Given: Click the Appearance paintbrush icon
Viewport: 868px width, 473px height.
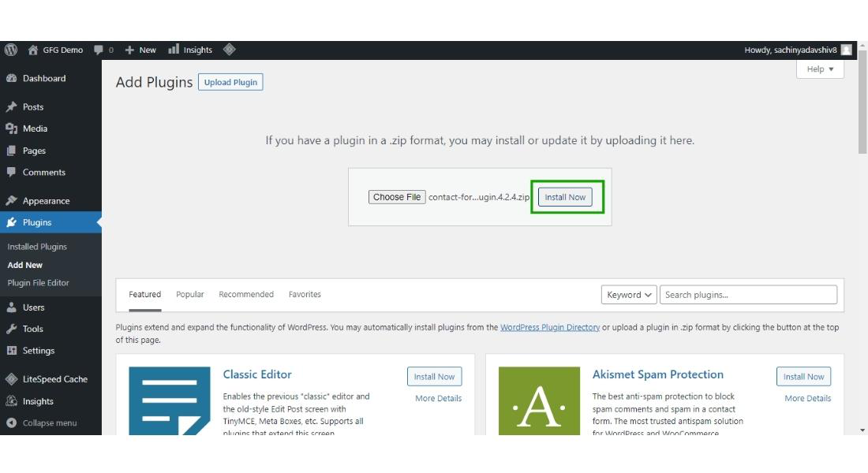Looking at the screenshot, I should (12, 201).
